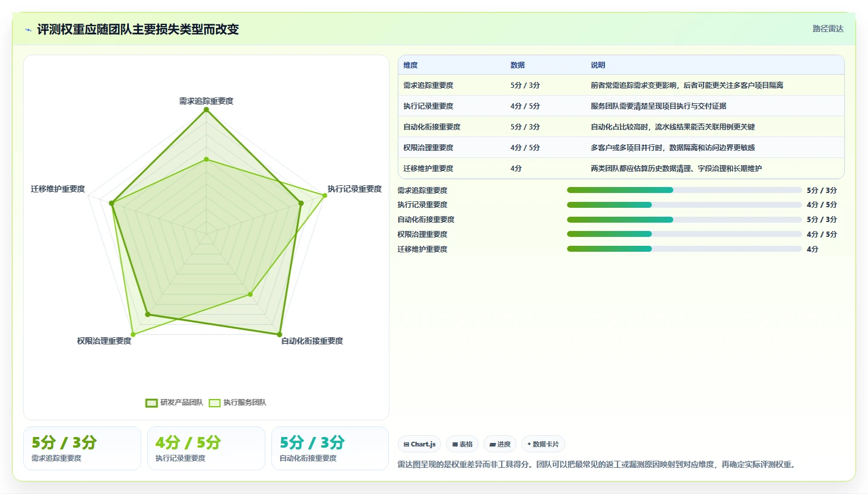Click the blue icon beside the page title
This screenshot has height=494, width=868.
point(28,30)
